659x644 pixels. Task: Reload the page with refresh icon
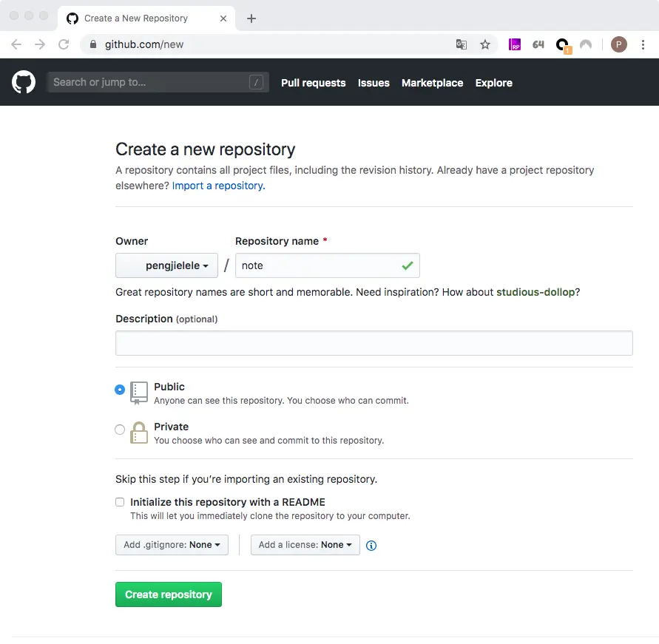pos(64,44)
